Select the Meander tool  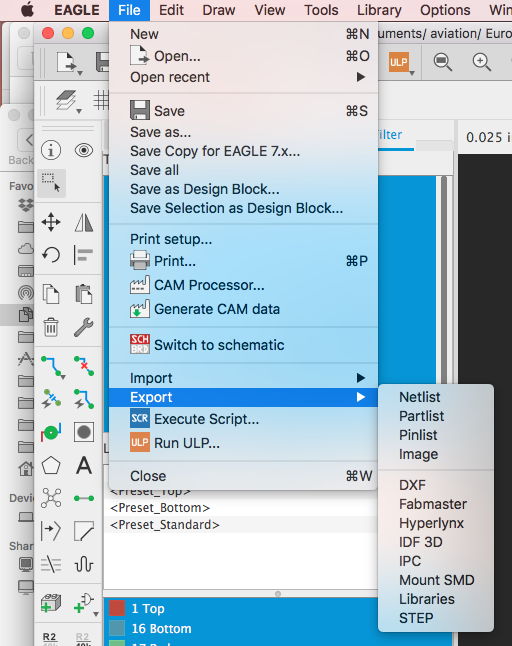tap(84, 564)
